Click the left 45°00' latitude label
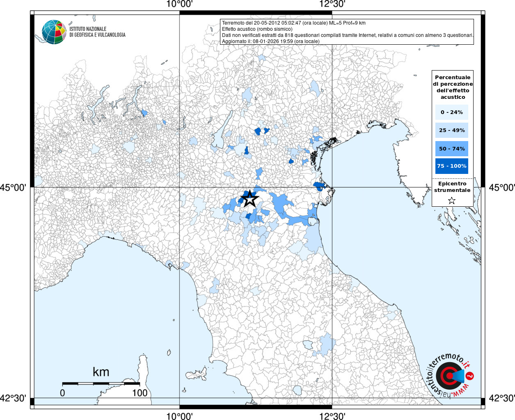 14,187
